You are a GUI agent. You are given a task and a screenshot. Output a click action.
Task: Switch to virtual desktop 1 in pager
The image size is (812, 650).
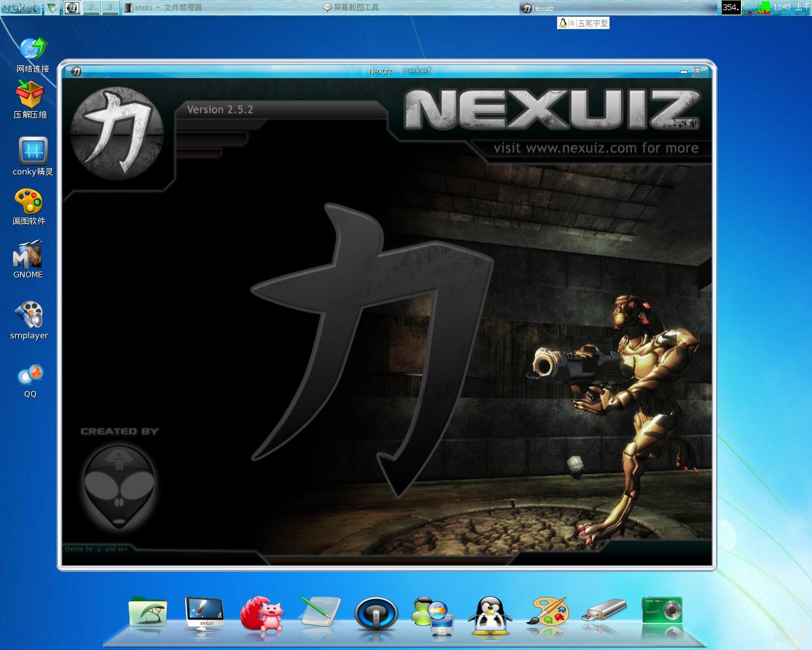[72, 8]
